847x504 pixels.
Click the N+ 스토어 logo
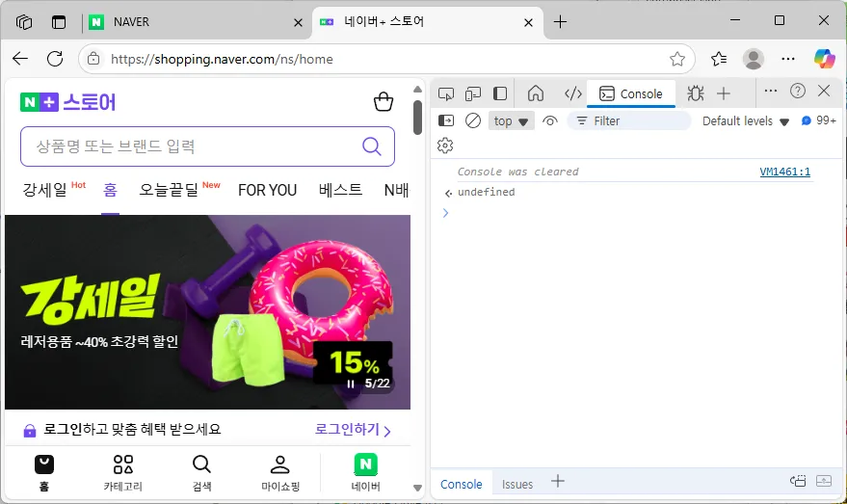[68, 102]
